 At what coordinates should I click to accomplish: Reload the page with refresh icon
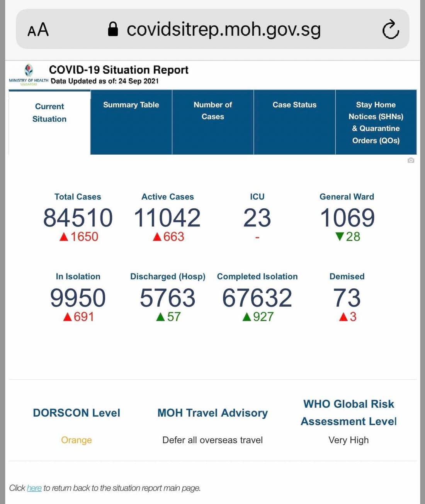coord(390,29)
